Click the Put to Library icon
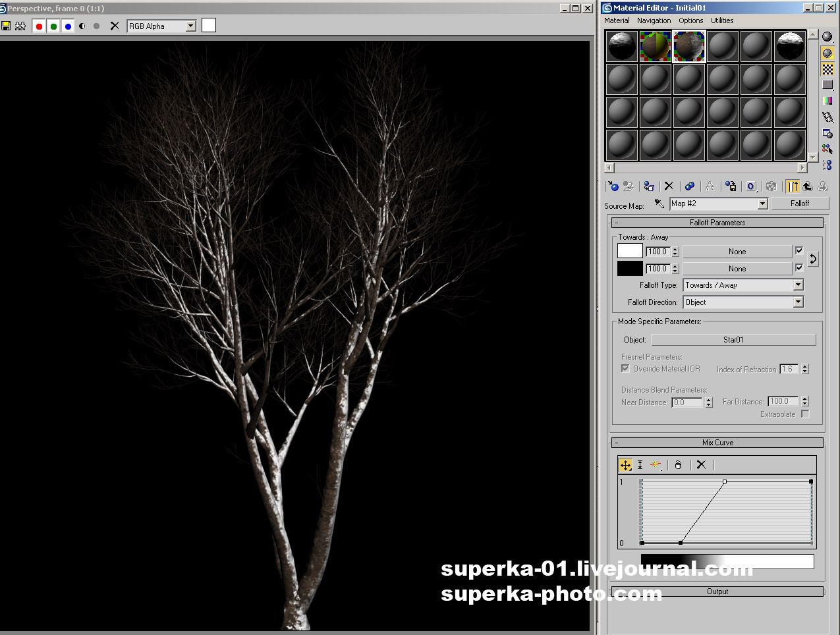 730,186
